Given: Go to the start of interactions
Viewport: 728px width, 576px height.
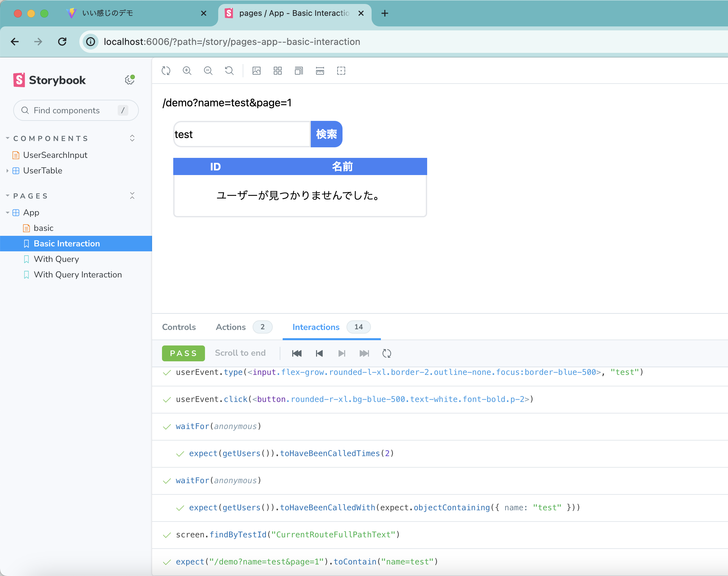Looking at the screenshot, I should pos(297,353).
